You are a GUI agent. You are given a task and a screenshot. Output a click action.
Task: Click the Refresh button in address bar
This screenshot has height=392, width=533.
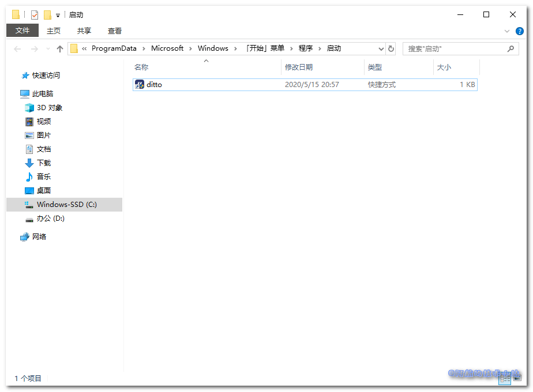391,49
